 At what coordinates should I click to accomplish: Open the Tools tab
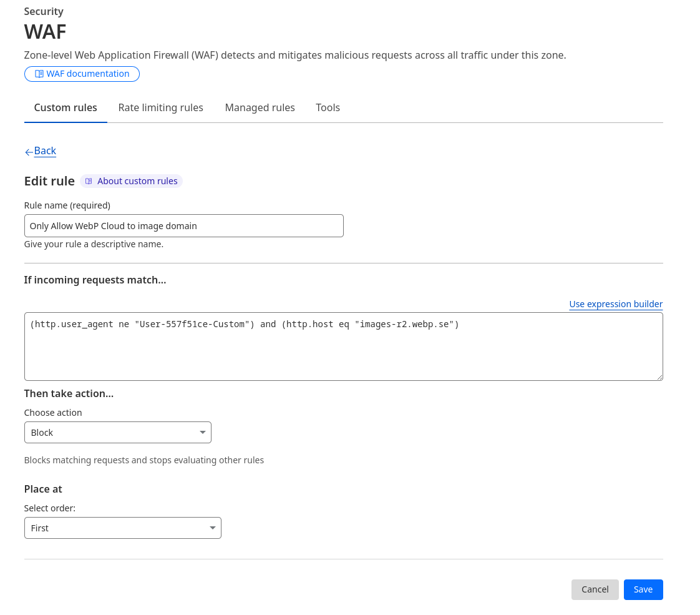(328, 107)
